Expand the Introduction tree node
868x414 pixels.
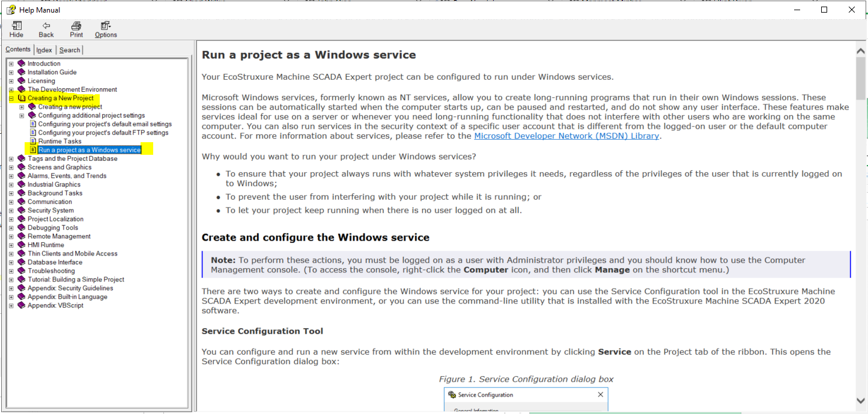11,64
